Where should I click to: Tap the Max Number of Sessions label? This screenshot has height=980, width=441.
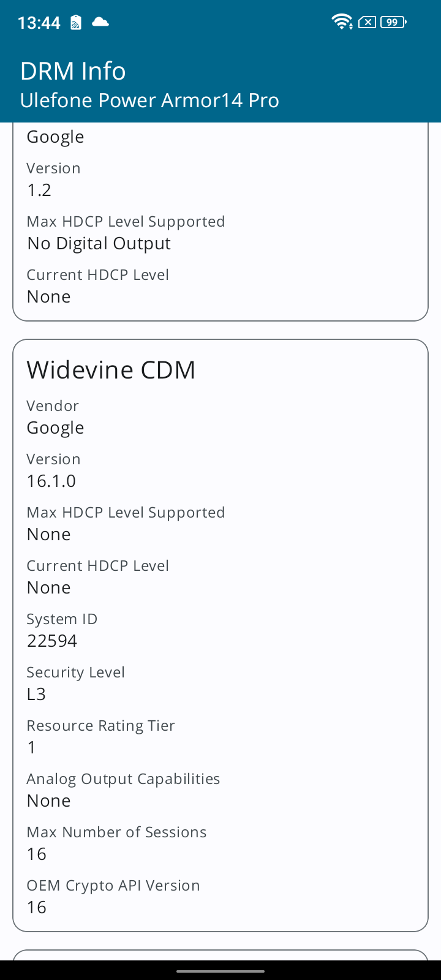tap(116, 832)
